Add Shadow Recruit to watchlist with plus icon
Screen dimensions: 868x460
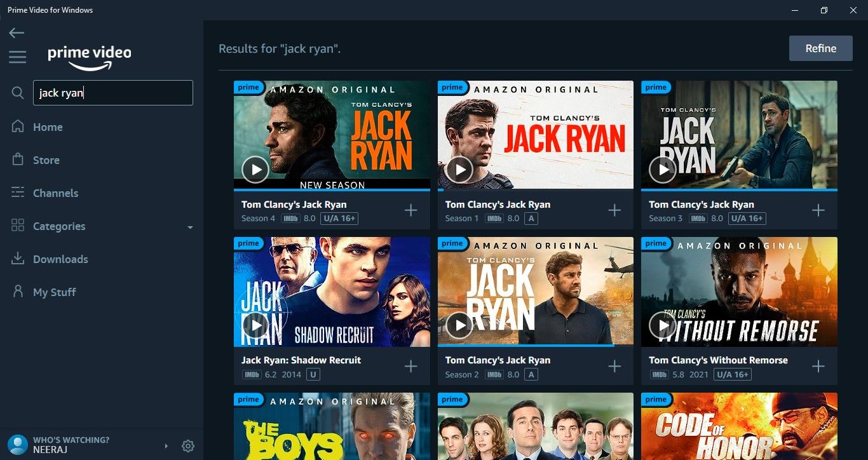(411, 366)
